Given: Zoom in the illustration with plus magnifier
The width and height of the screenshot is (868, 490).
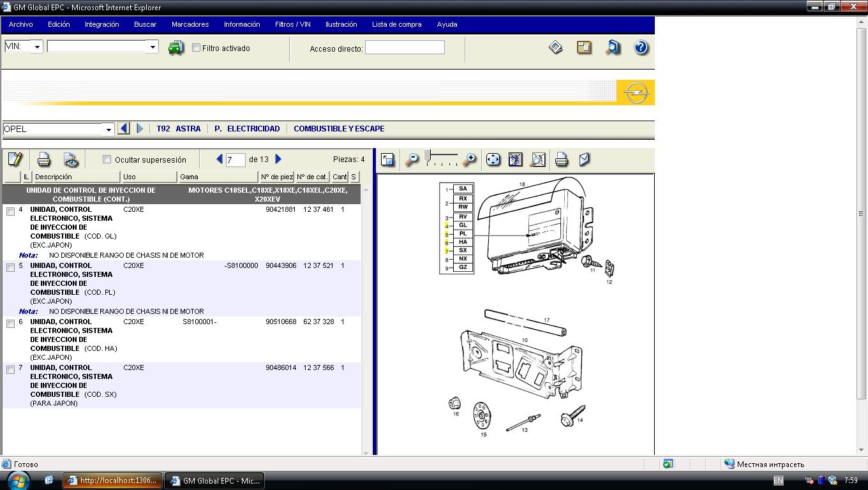Looking at the screenshot, I should point(469,160).
